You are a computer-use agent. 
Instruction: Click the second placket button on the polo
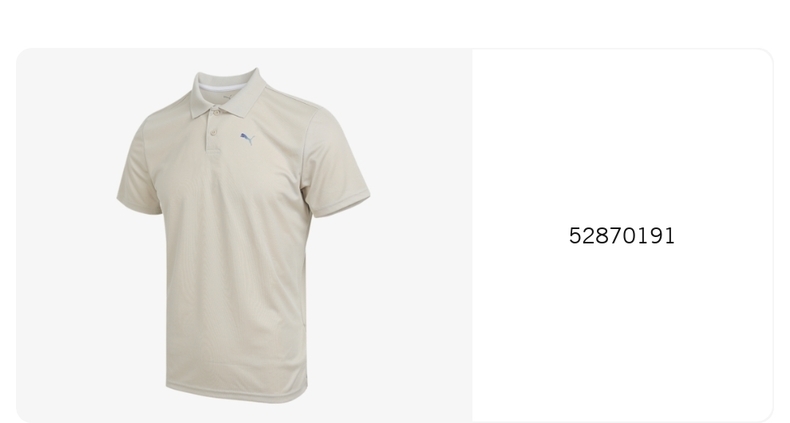point(214,132)
